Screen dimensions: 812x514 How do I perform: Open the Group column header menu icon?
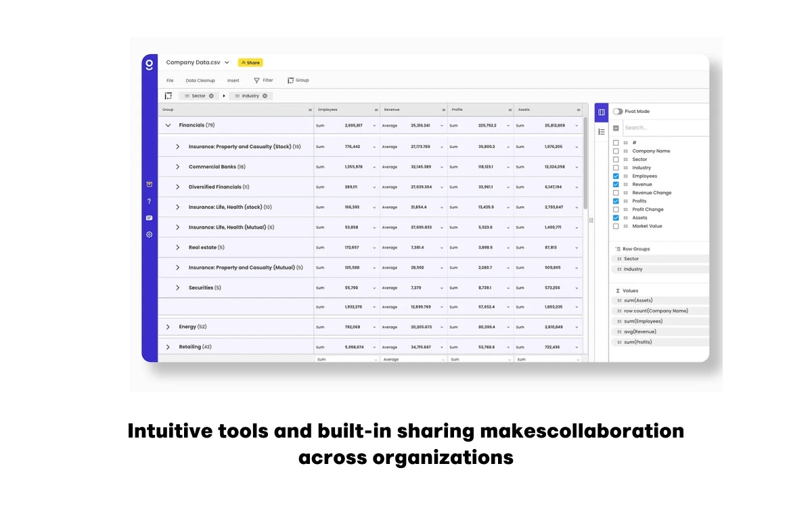click(310, 110)
